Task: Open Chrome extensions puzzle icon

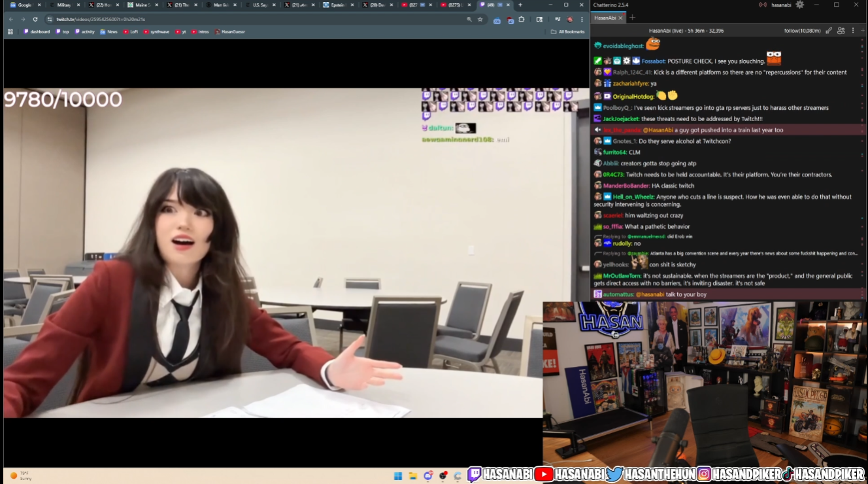Action: pyautogui.click(x=522, y=19)
